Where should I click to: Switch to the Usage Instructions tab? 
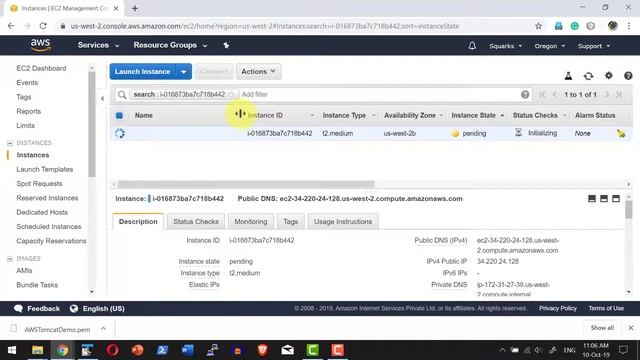click(343, 222)
